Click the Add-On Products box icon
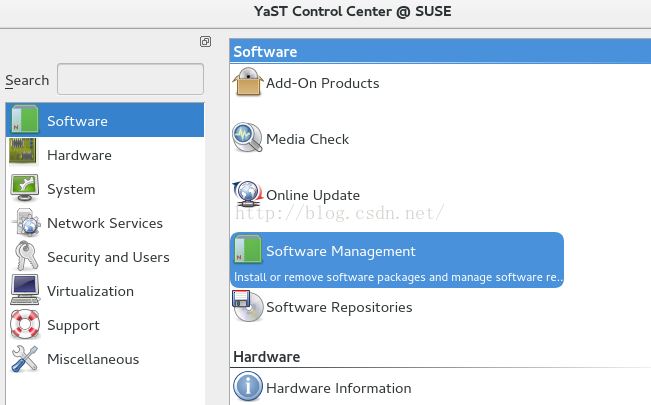Viewport: 651px width, 405px height. coord(248,82)
